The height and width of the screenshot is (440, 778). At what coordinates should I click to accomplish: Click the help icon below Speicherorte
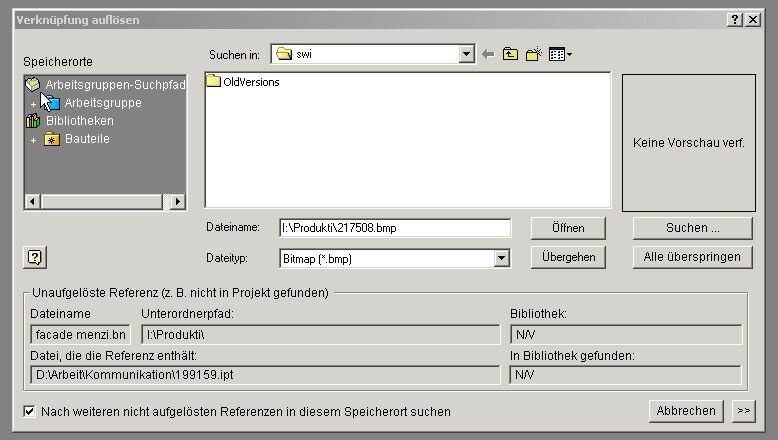tap(35, 257)
